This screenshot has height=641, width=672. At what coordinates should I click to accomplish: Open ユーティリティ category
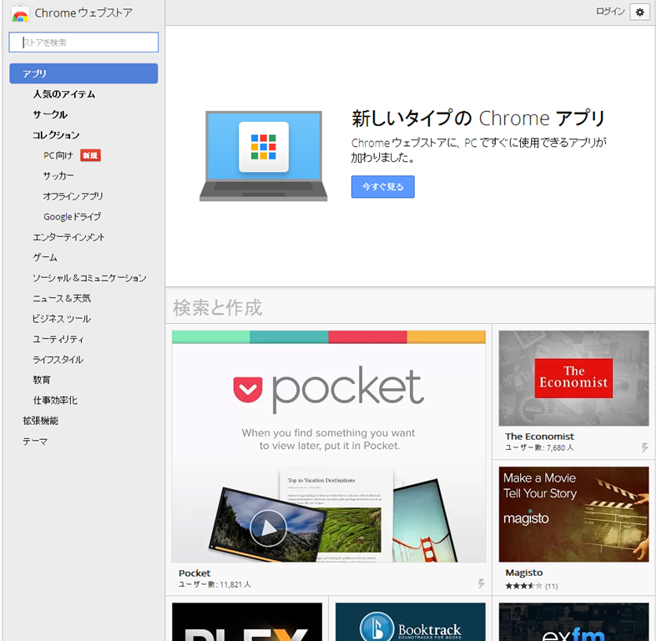pos(58,339)
